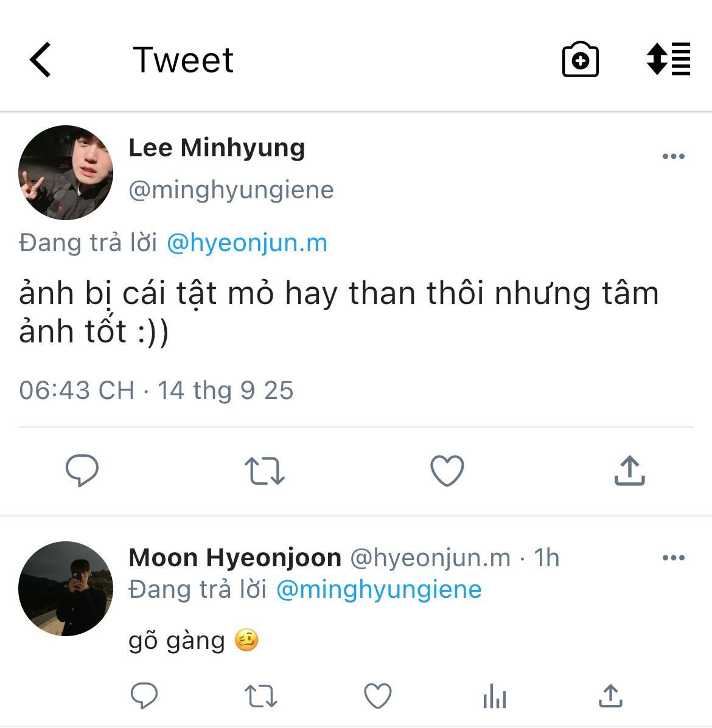This screenshot has width=712, height=728.
Task: Retweet Moon Hyeonjoon's reply
Action: click(x=260, y=696)
